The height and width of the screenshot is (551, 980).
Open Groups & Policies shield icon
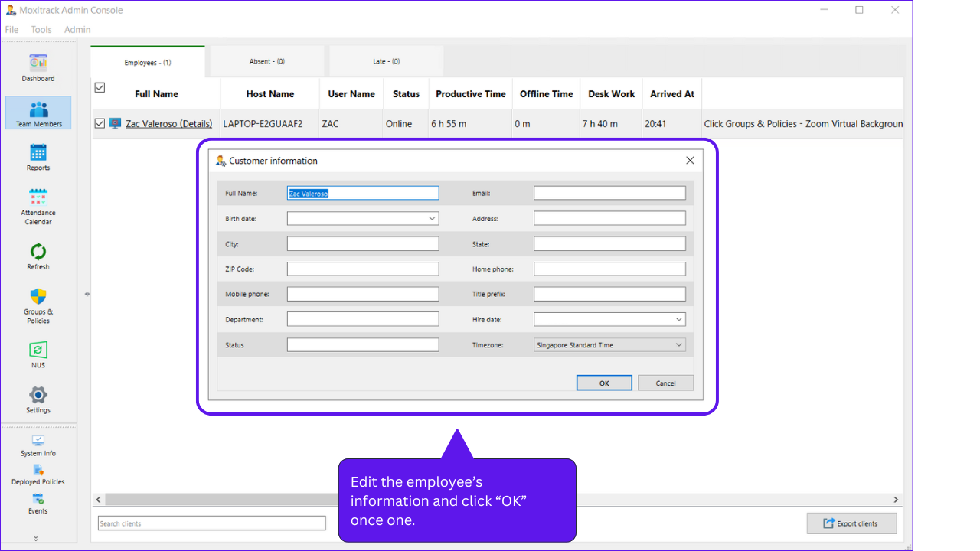click(x=38, y=297)
